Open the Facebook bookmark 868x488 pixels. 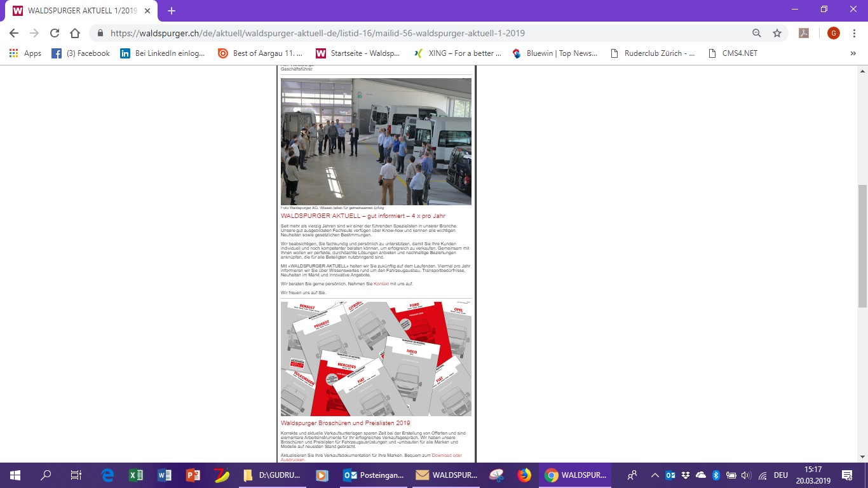click(x=81, y=53)
